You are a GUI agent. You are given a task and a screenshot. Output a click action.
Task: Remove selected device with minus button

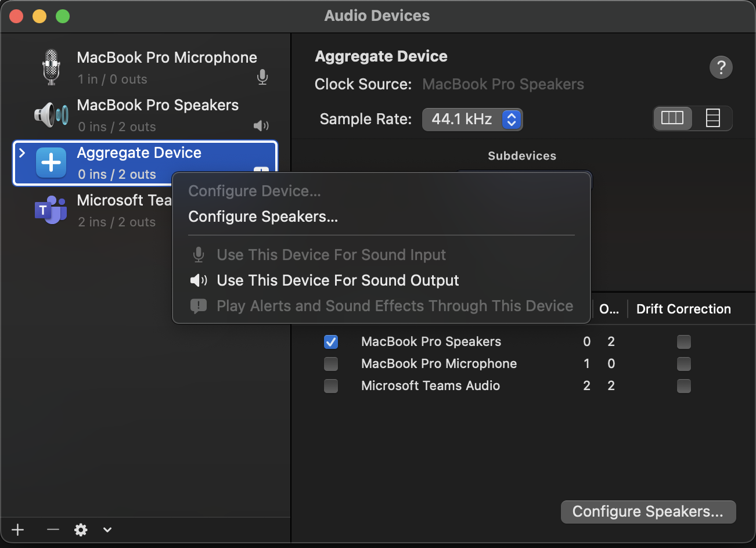point(53,529)
